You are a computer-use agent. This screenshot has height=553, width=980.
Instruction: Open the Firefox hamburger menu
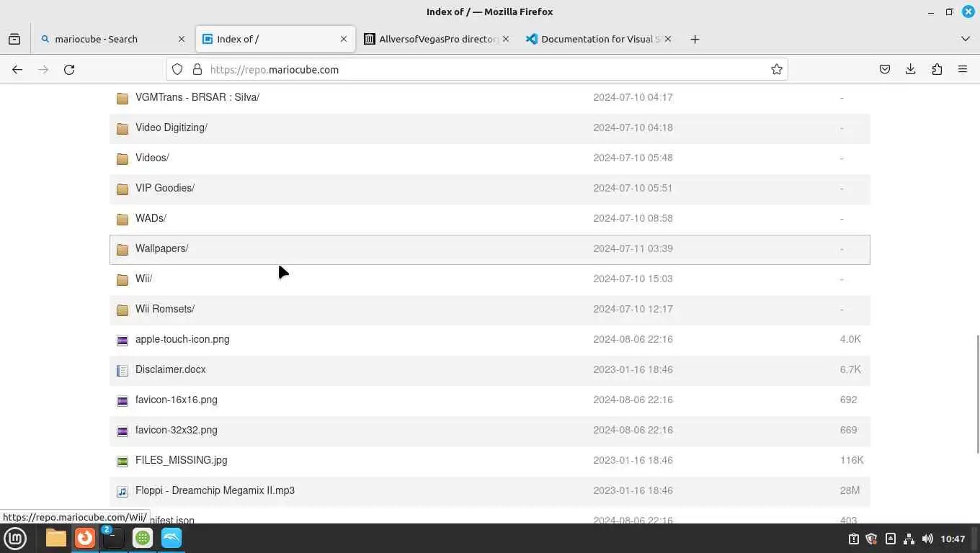pos(963,69)
